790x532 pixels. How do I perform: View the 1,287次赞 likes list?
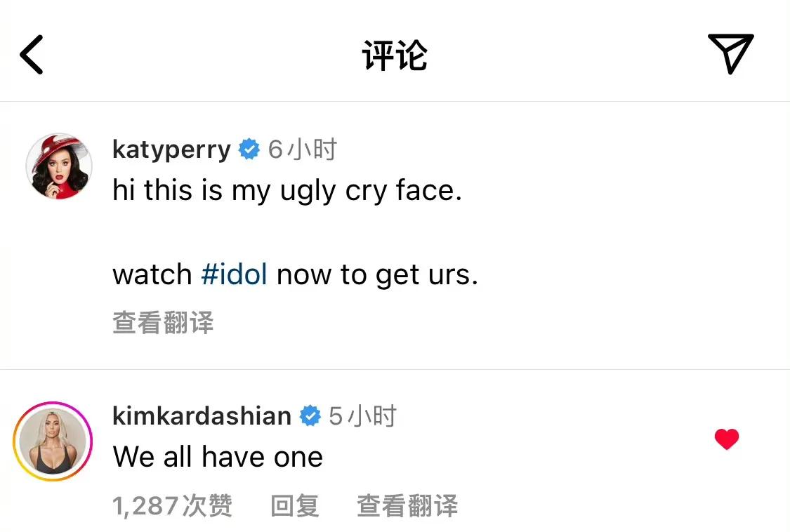172,505
